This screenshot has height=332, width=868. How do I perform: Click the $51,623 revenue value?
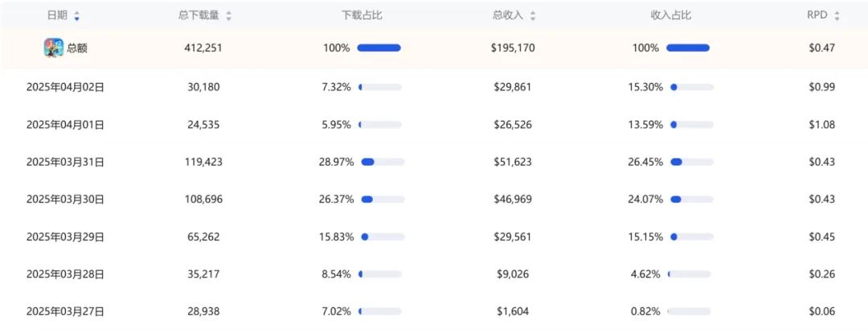(x=513, y=162)
